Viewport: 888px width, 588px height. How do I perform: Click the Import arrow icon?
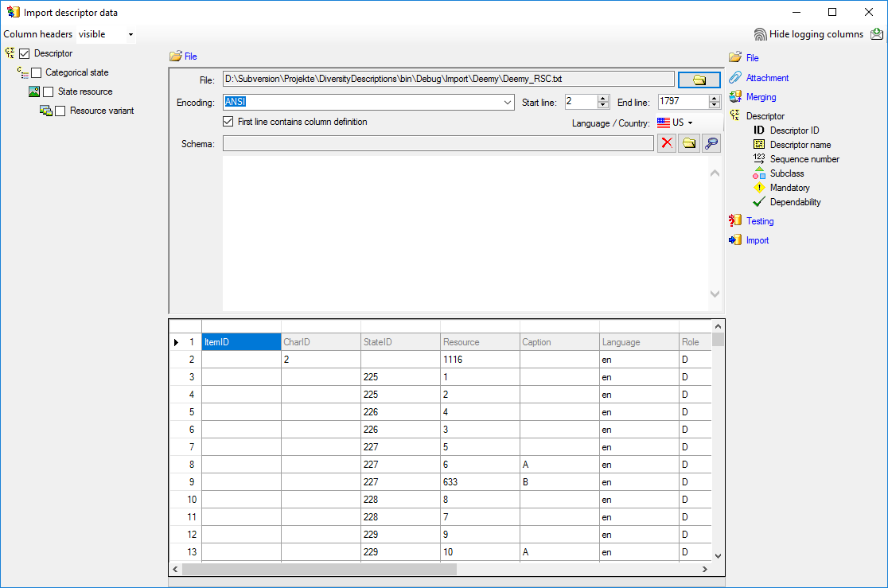[735, 240]
